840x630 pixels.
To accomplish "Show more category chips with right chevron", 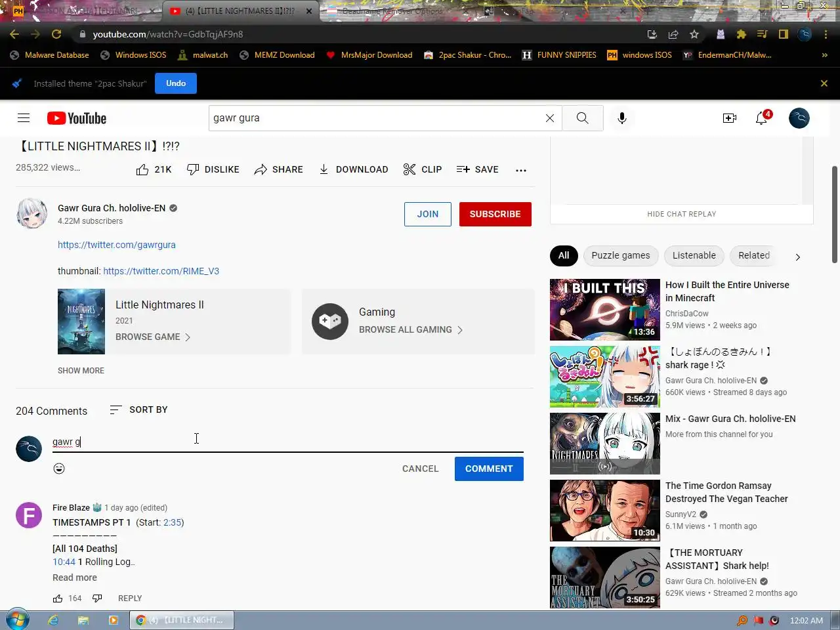I will [797, 257].
